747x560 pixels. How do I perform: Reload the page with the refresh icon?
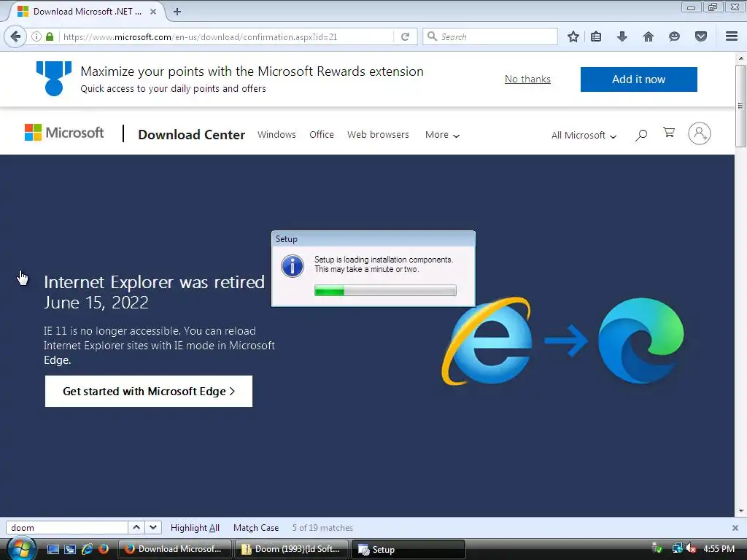coord(405,36)
